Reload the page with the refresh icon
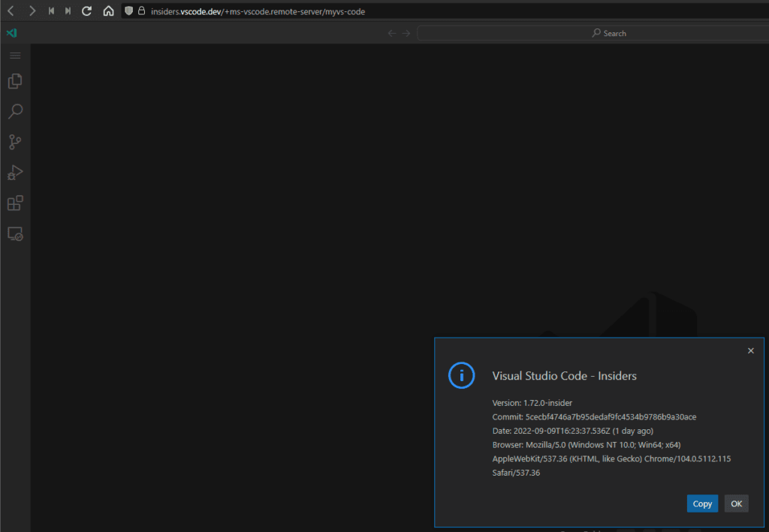Screen dimensions: 769x532 (87, 11)
